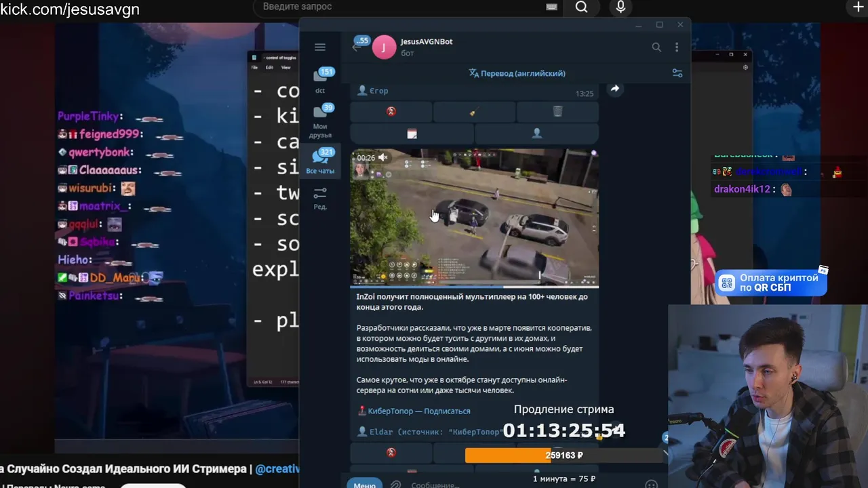Open the three-dot chat options menu

[x=677, y=47]
